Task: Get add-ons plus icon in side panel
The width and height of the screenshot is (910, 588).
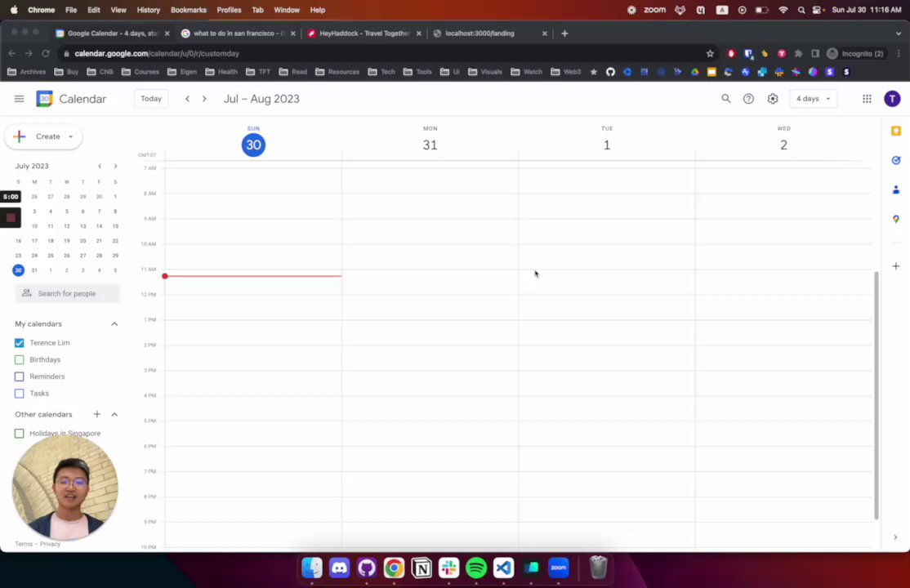Action: point(895,266)
